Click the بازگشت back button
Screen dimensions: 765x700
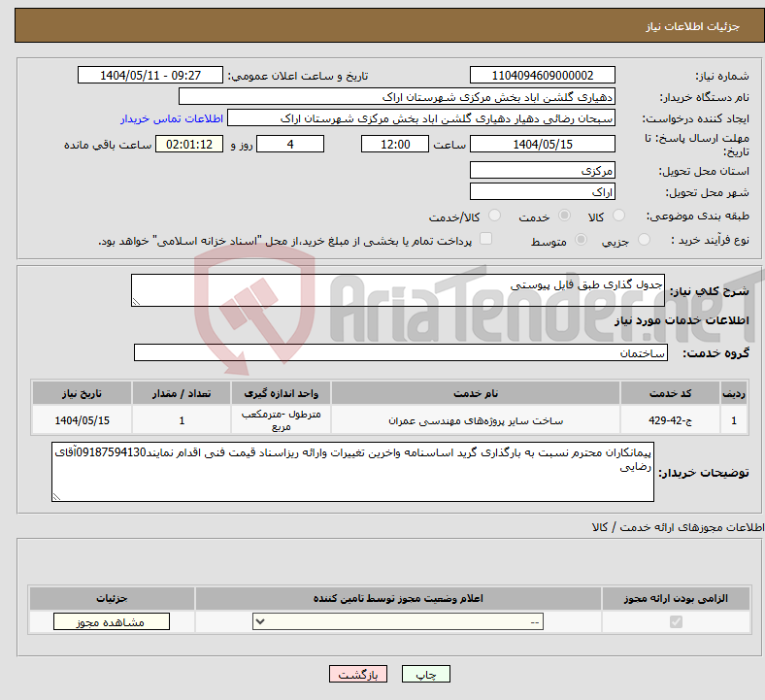tap(358, 674)
